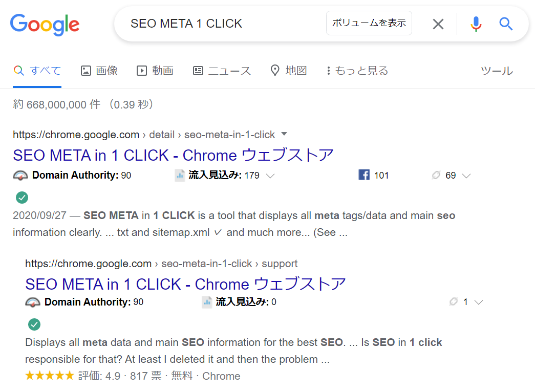Switch to the 画像 tab
This screenshot has width=535, height=392.
click(x=100, y=71)
